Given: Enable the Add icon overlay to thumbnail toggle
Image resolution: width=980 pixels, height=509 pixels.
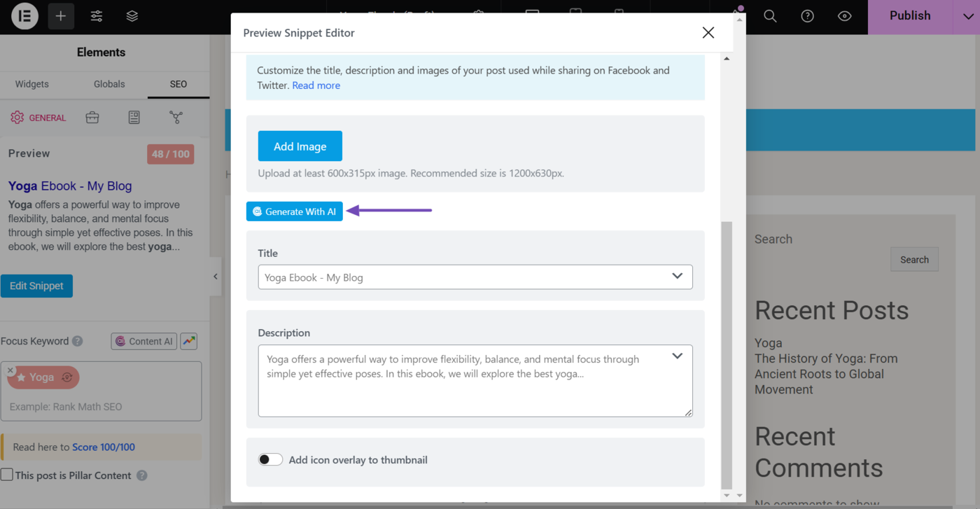Looking at the screenshot, I should tap(270, 459).
